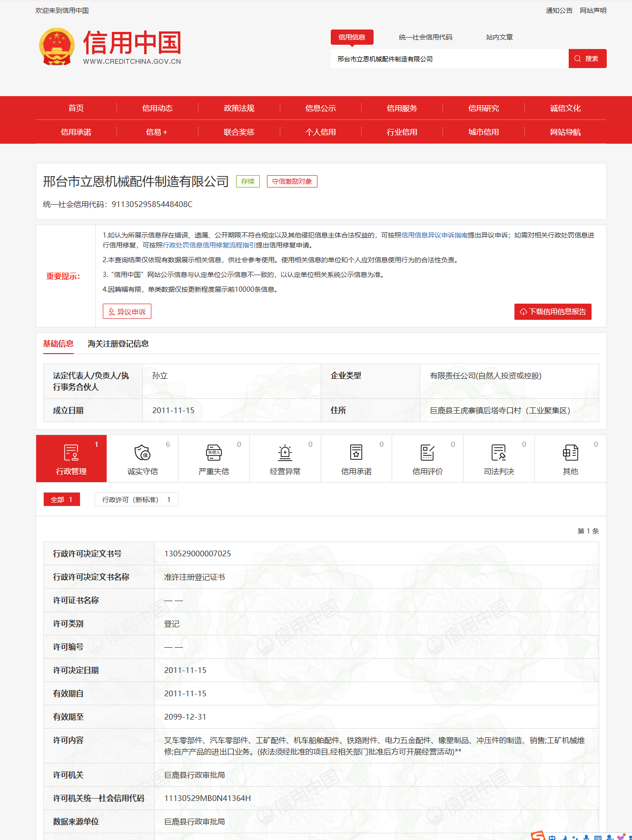Open the 联合奖惩 navigation item

[x=239, y=132]
